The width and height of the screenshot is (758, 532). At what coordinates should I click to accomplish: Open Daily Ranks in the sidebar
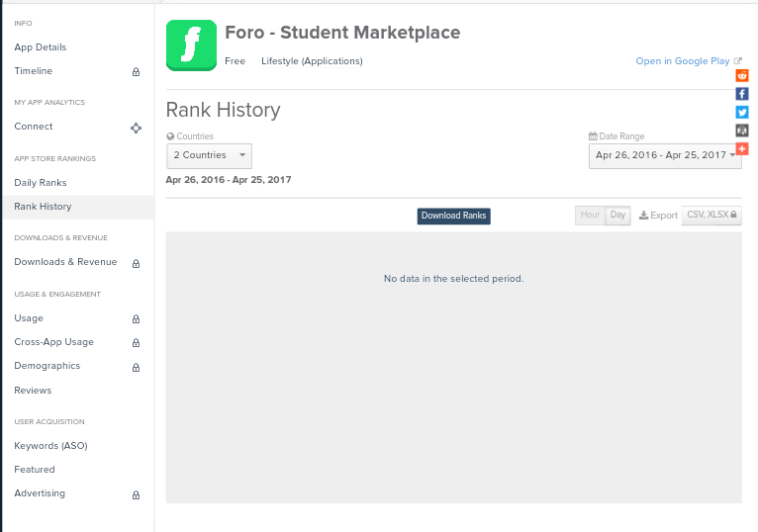pos(41,183)
